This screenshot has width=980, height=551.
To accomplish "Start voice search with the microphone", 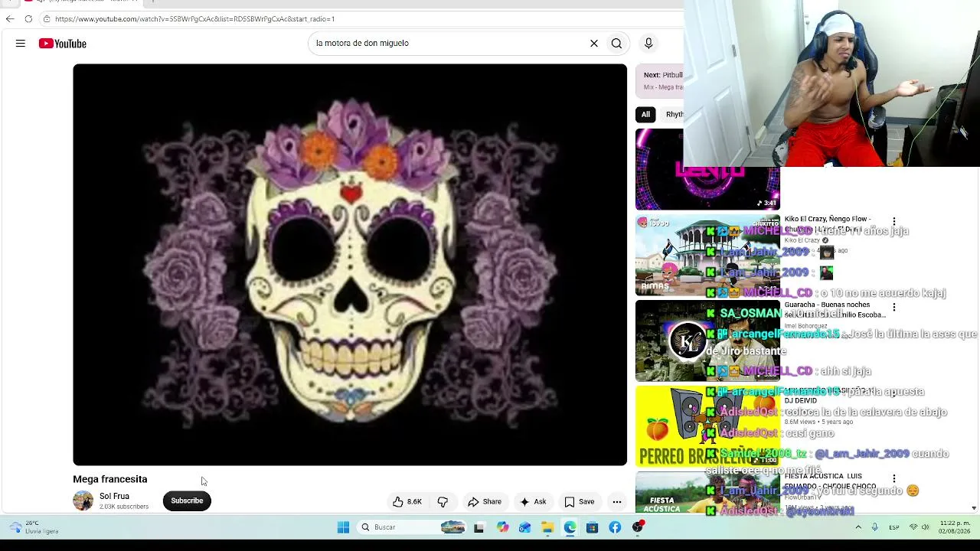I will 648,44.
